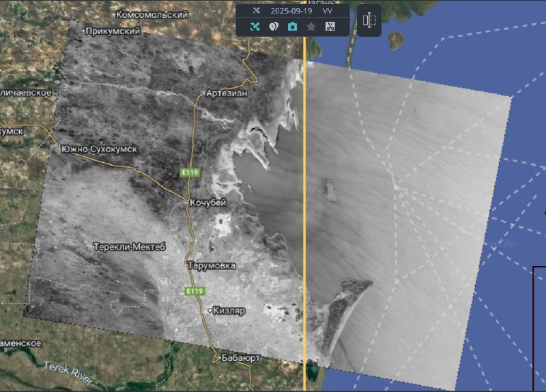Toggle the split-view compare button
This screenshot has height=392, width=546.
(369, 20)
